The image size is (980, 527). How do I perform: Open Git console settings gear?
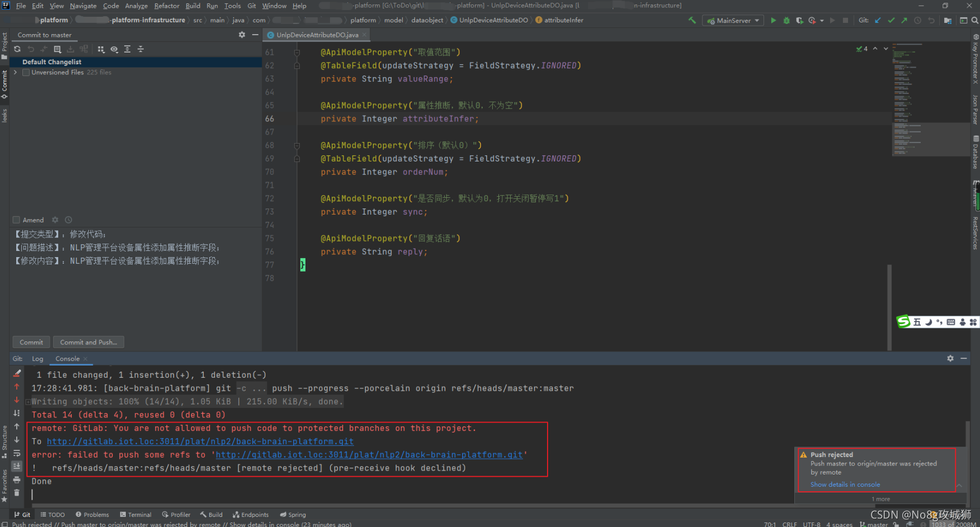(x=950, y=358)
